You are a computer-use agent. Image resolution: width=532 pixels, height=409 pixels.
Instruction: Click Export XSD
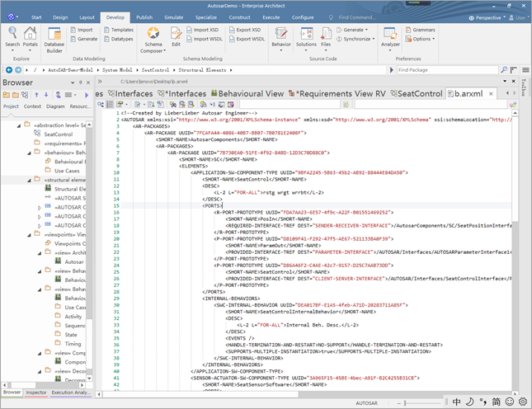point(245,30)
